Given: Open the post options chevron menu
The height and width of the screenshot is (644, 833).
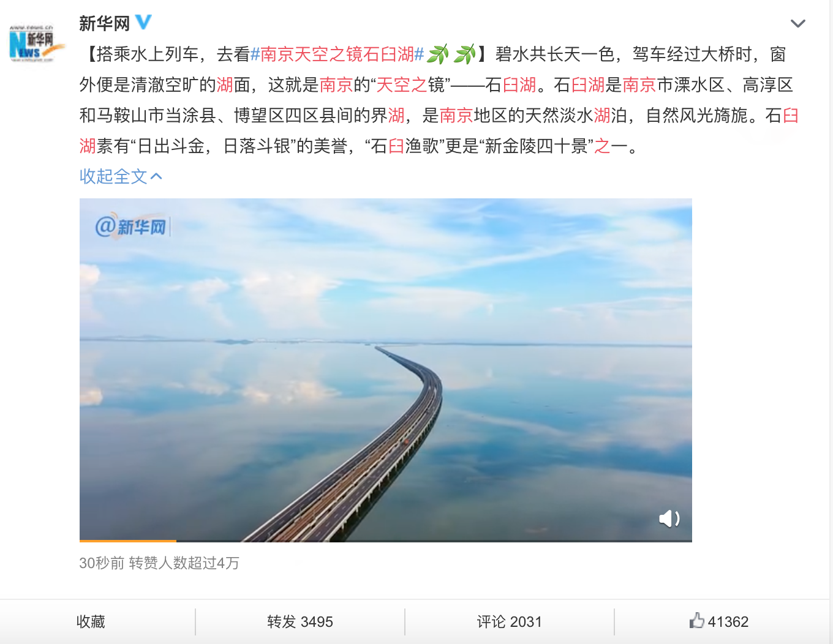Looking at the screenshot, I should [x=797, y=24].
